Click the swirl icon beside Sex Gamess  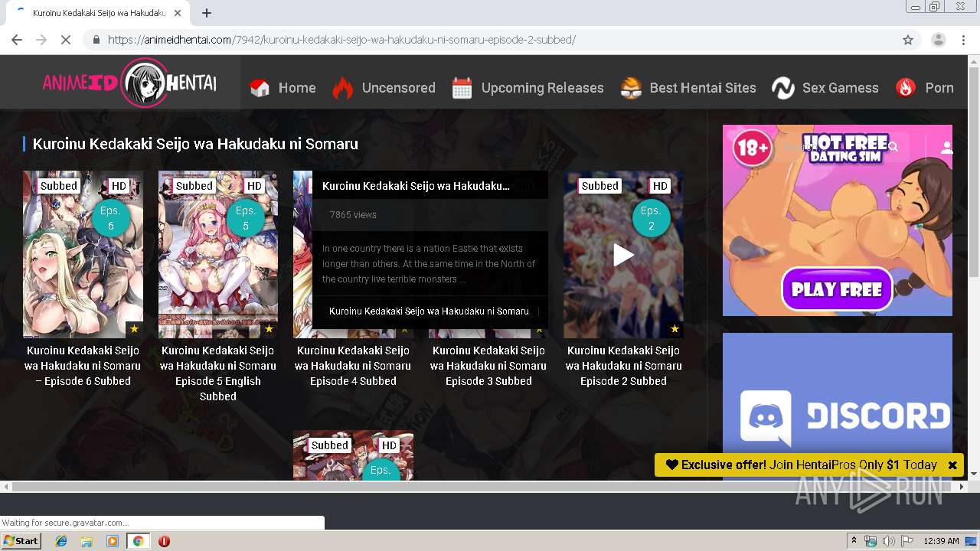click(782, 88)
